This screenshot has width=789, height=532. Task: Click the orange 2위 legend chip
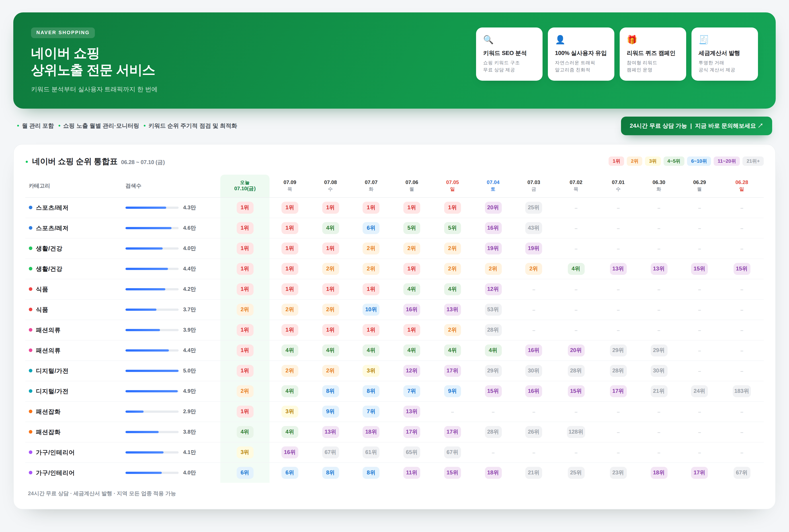coord(634,161)
